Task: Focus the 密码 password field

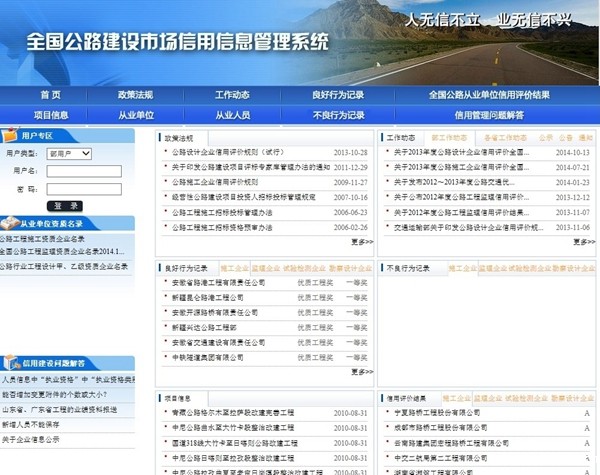Action: (84, 188)
